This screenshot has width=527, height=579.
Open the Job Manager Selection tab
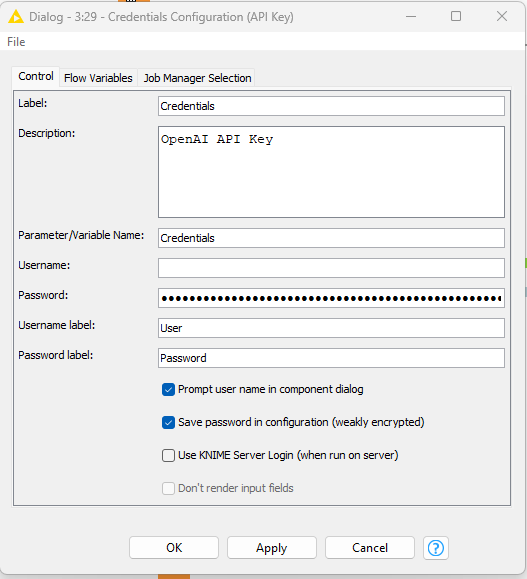tap(198, 78)
